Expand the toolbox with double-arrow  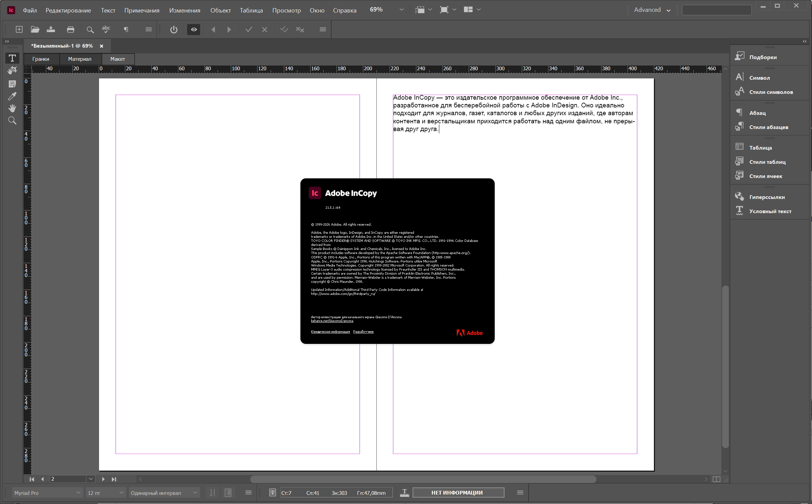pos(7,41)
